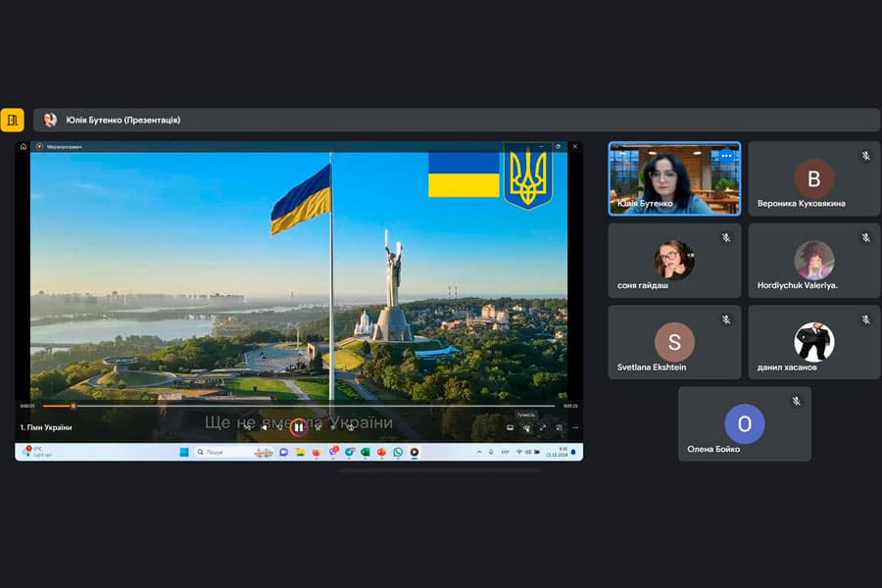This screenshot has height=588, width=882.
Task: Click muted mic icon on Вероника Куковякина tile
Action: tap(865, 156)
